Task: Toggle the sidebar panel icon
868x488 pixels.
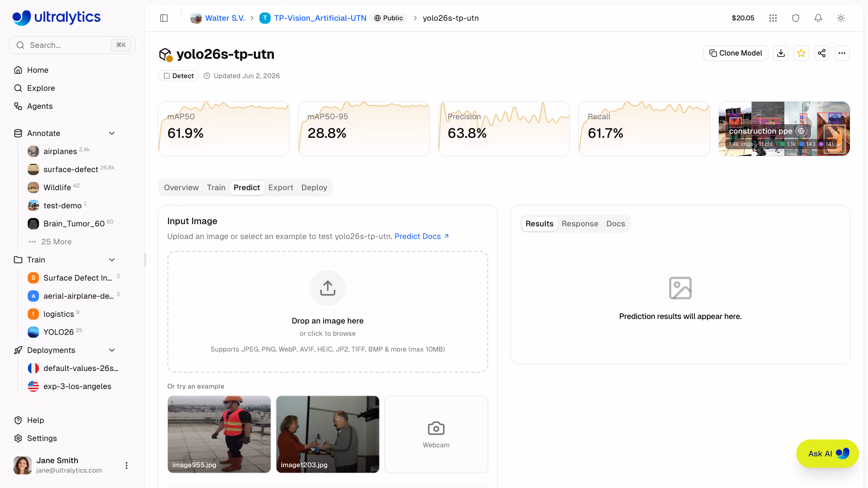Action: (164, 18)
